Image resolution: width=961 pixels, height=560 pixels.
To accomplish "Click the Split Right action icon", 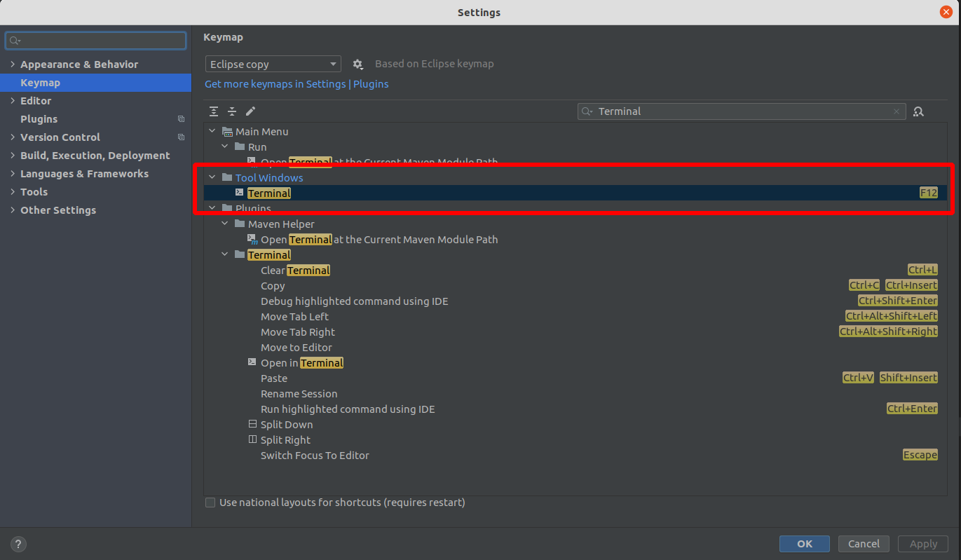I will pos(253,440).
